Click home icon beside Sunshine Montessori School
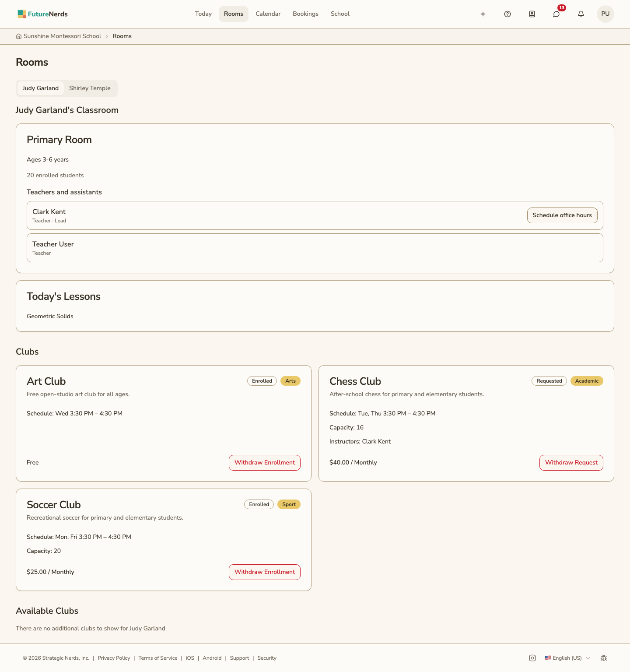 coord(19,36)
